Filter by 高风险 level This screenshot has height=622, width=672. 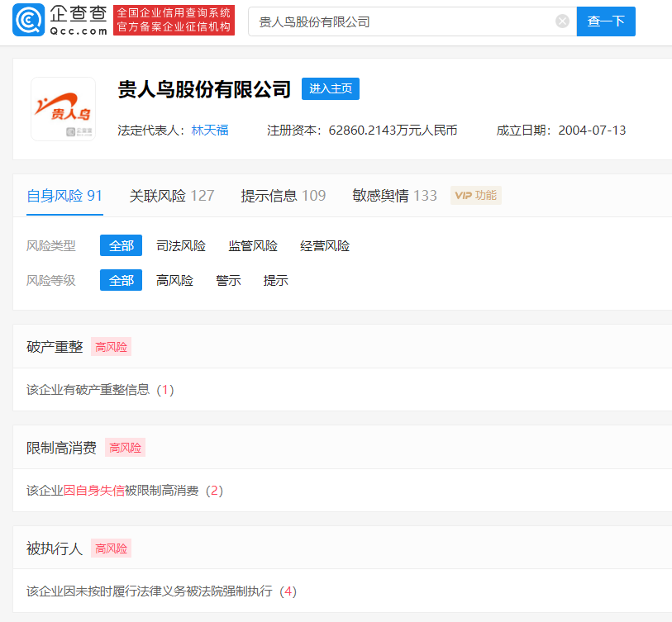[x=174, y=281]
